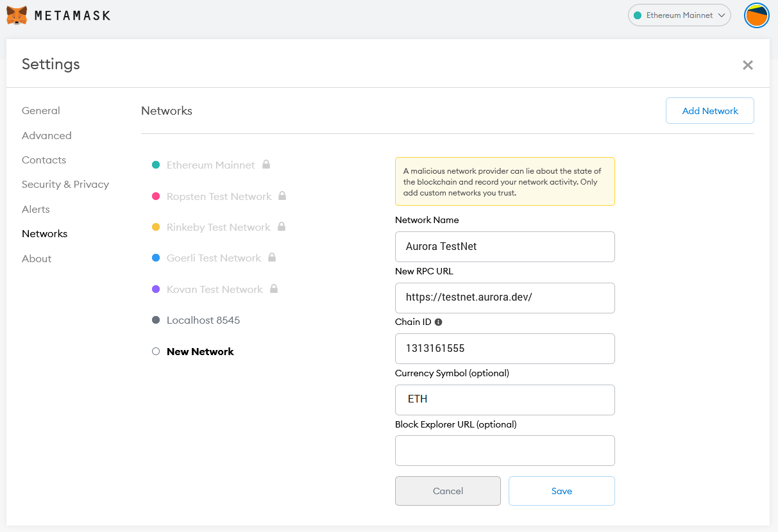Cancel adding the network
The height and width of the screenshot is (532, 778).
pos(448,491)
